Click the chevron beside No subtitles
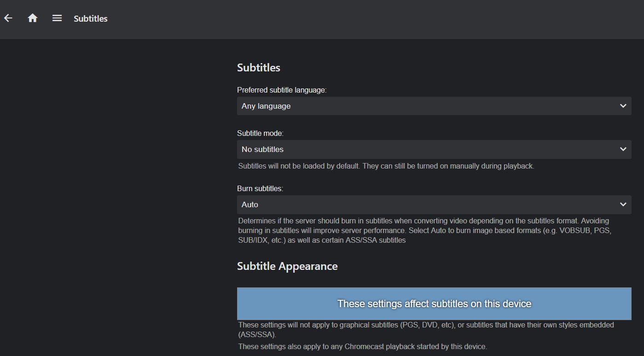This screenshot has width=644, height=356. pyautogui.click(x=623, y=149)
